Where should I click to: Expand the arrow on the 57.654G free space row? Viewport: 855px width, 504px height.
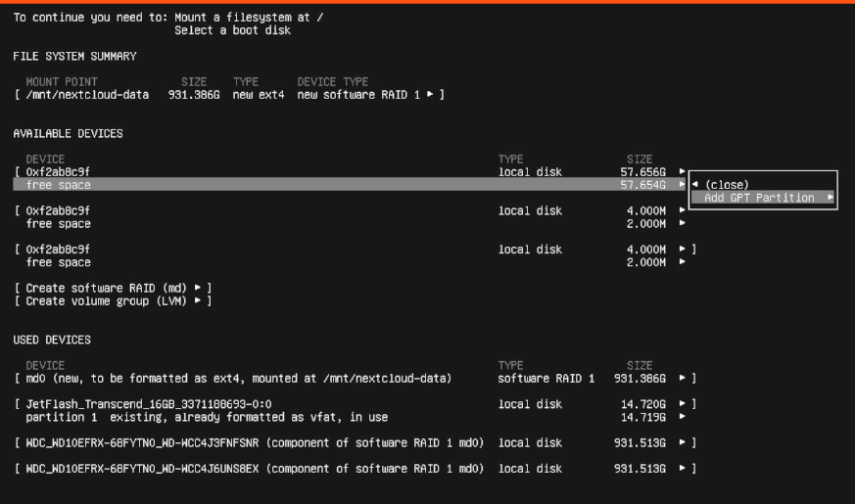coord(682,184)
